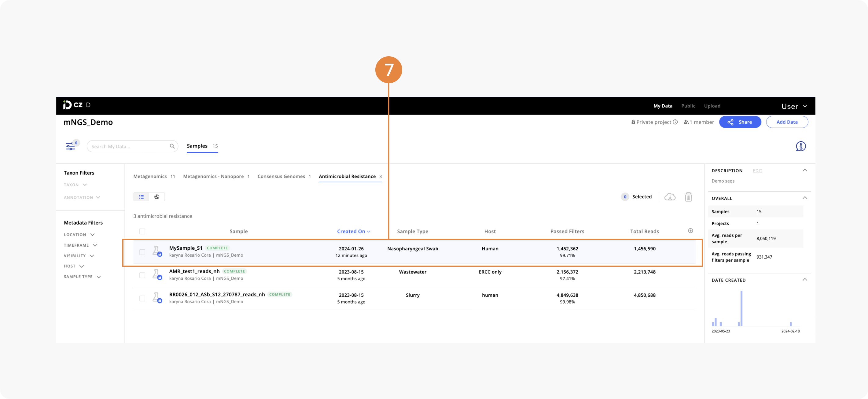Viewport: 868px width, 399px height.
Task: Check the MySample_S1 row checkbox
Action: point(142,252)
